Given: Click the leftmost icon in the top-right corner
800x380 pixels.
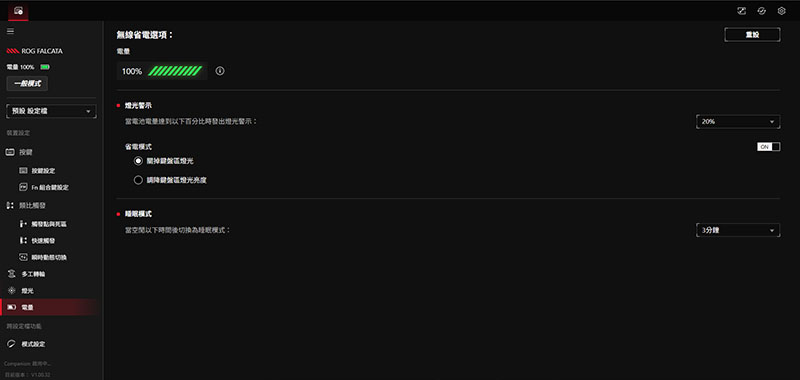Looking at the screenshot, I should (741, 11).
